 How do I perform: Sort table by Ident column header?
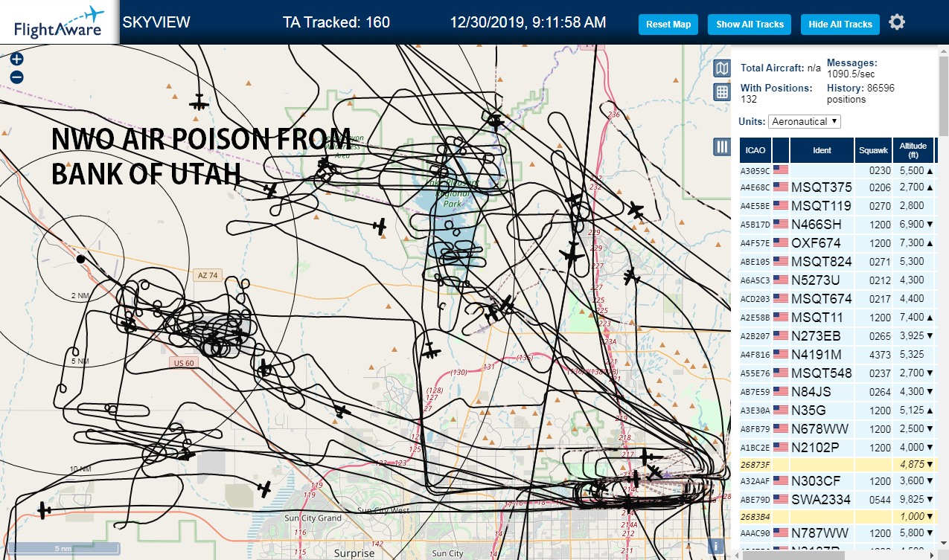[x=822, y=150]
